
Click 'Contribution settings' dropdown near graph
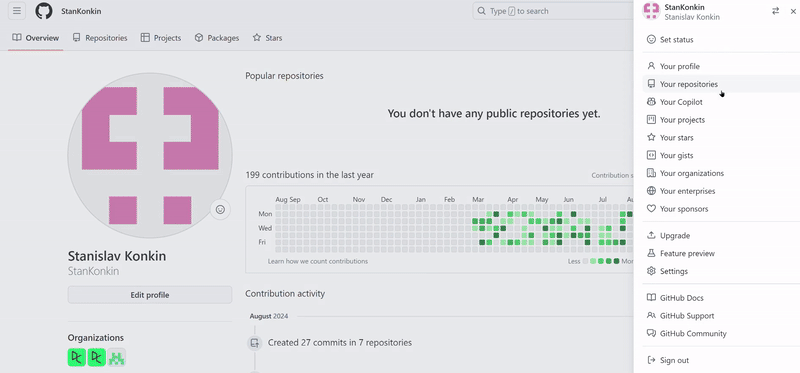[612, 175]
